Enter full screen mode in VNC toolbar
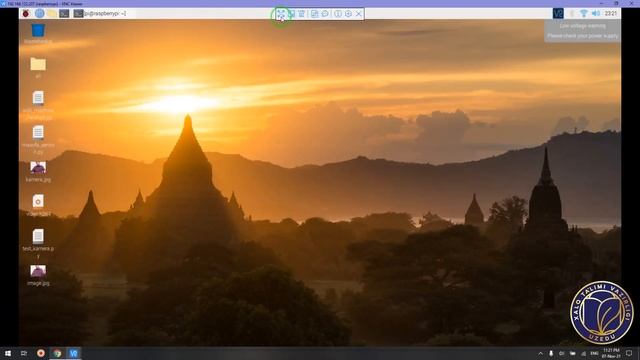 [x=281, y=14]
